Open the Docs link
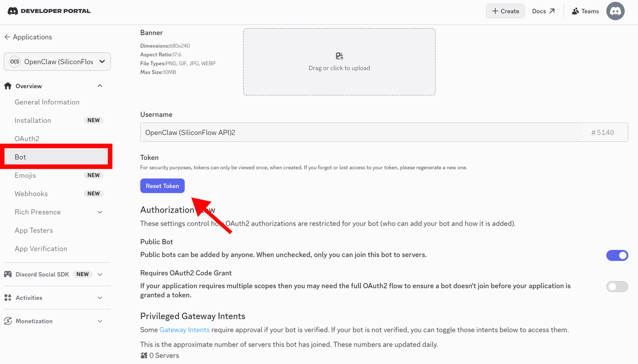 coord(543,11)
